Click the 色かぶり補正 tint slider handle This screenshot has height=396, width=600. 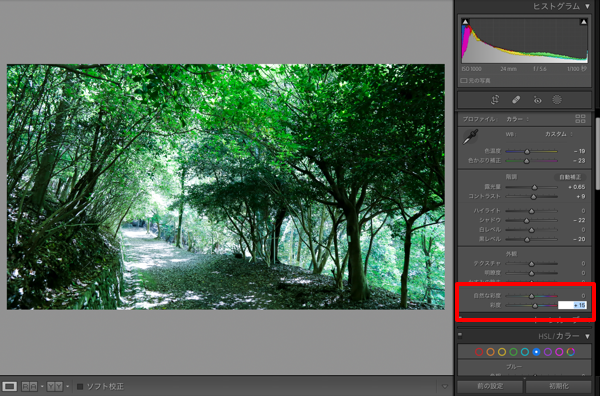click(527, 161)
